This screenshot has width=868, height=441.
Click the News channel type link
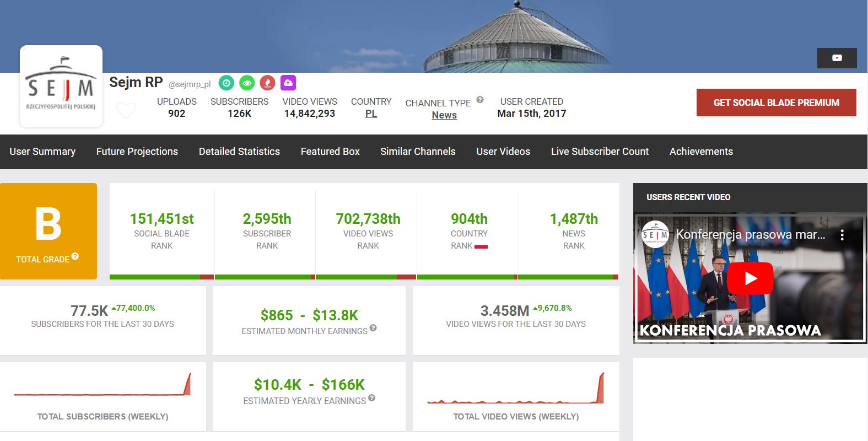[444, 115]
